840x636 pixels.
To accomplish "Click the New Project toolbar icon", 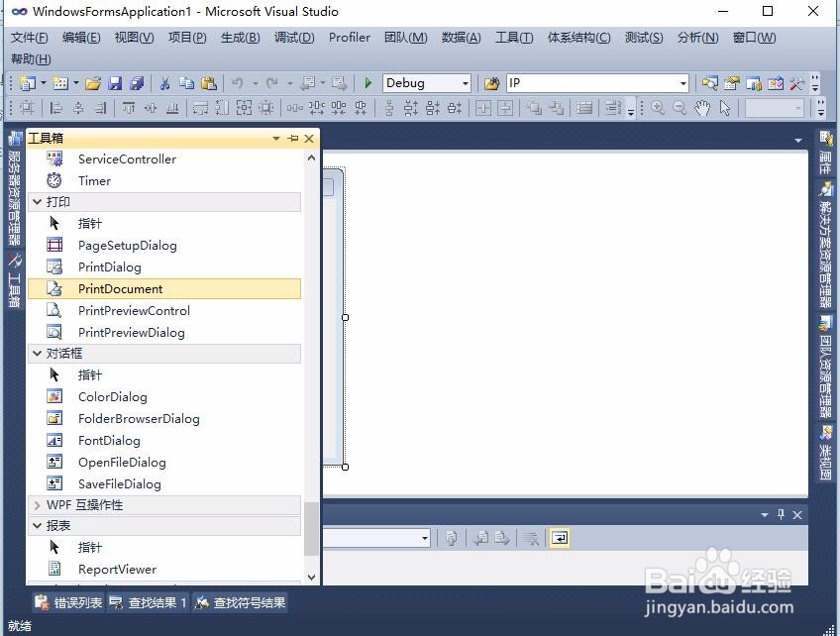I will pyautogui.click(x=28, y=83).
